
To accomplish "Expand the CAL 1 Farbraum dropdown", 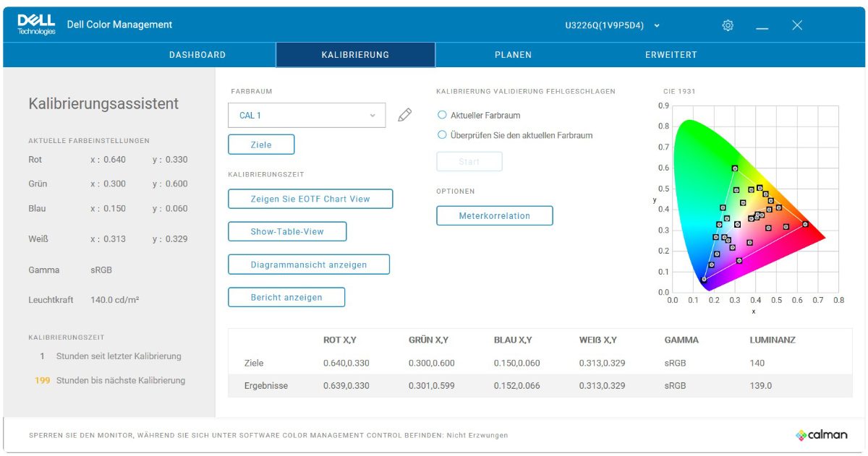I will point(307,116).
